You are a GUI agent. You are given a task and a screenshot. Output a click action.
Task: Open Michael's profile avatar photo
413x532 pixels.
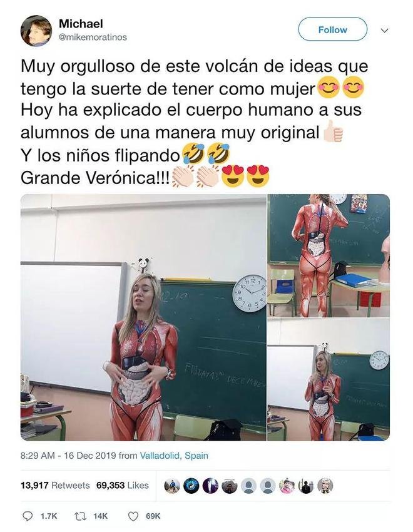pyautogui.click(x=36, y=31)
